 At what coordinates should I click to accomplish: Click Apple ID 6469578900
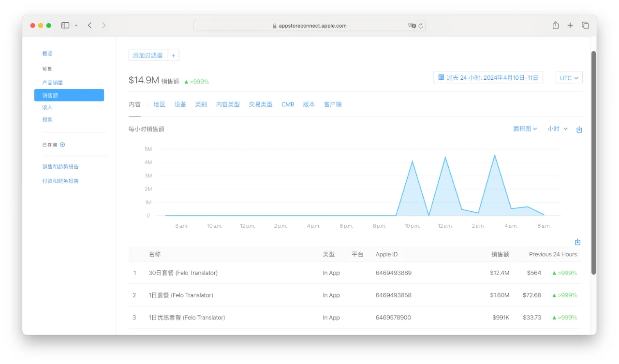point(394,318)
